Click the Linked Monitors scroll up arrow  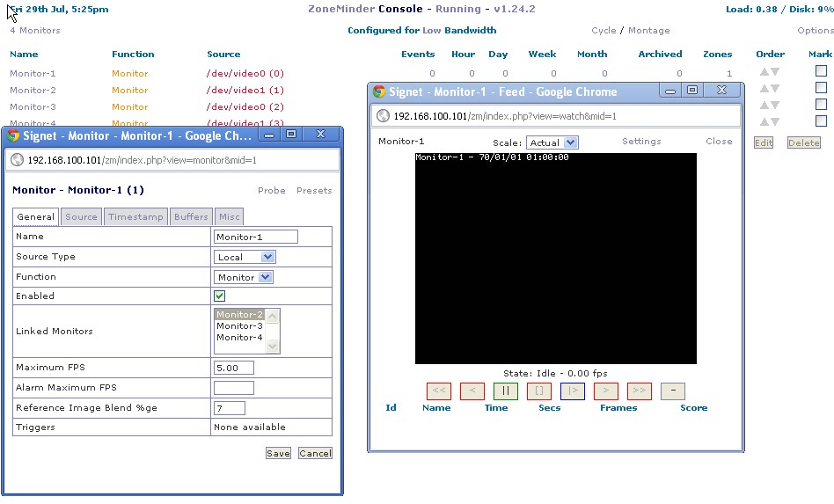point(273,317)
